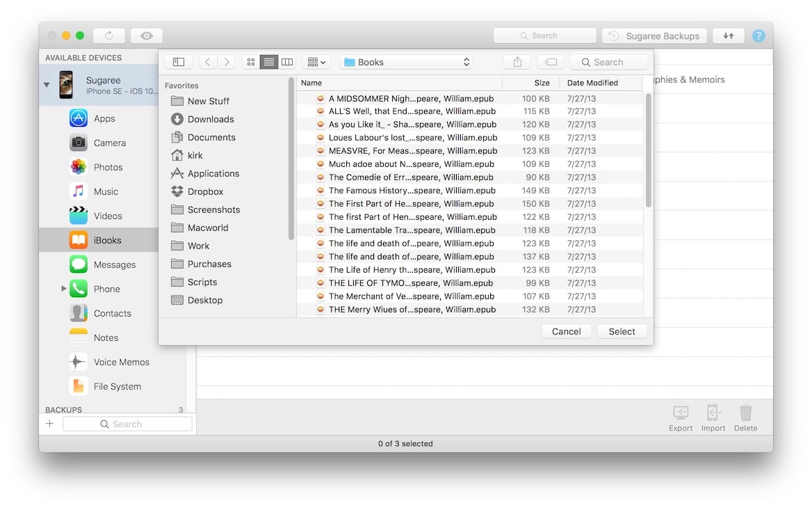Select THE LIFE OF TYMO… epub file
The width and height of the screenshot is (812, 508).
(x=470, y=283)
